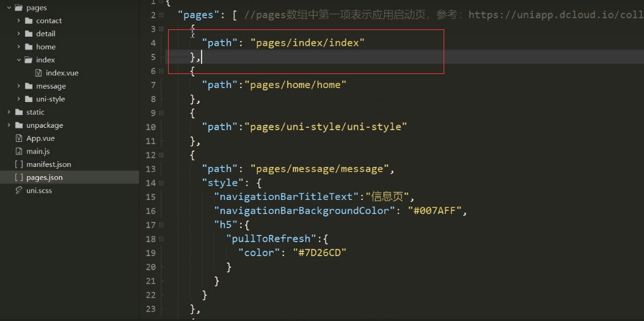Fold the code block at line 9

pyautogui.click(x=161, y=113)
